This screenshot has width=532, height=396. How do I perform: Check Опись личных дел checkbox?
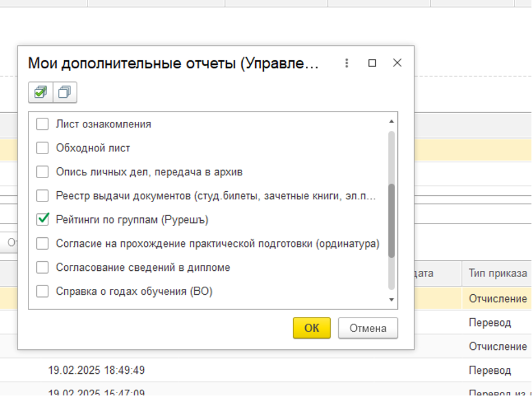pyautogui.click(x=43, y=172)
